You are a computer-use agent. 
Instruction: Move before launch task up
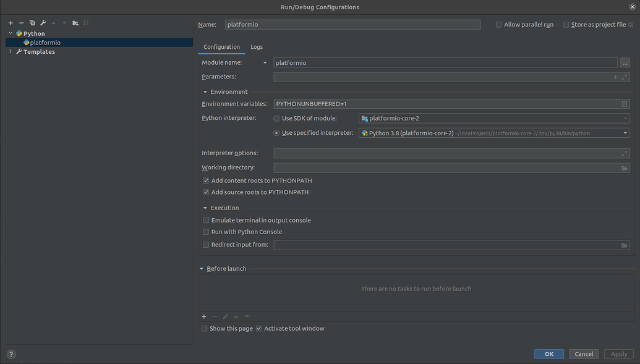click(236, 316)
